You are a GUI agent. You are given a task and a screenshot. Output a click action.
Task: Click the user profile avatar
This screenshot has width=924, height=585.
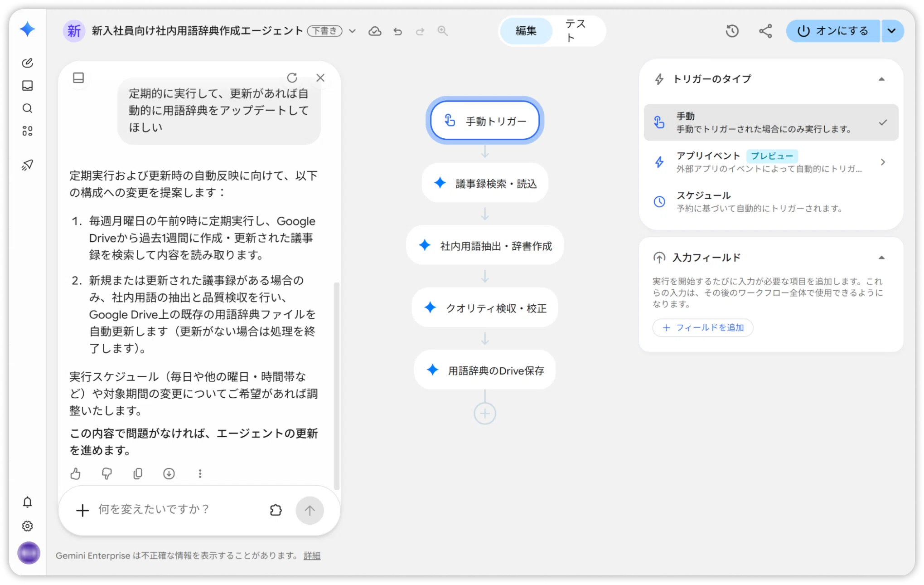pos(29,553)
